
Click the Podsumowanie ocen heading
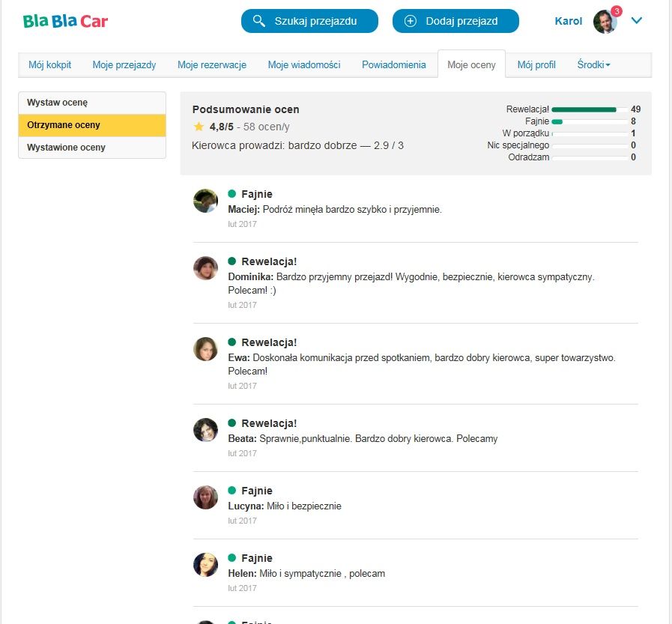(246, 109)
